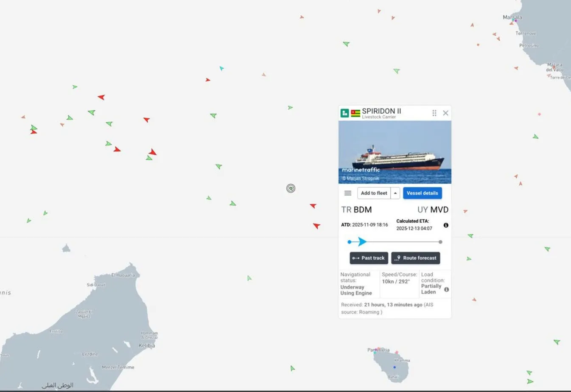
Task: Click the green vessel-type icon beside SPIRIDON II
Action: click(x=345, y=113)
